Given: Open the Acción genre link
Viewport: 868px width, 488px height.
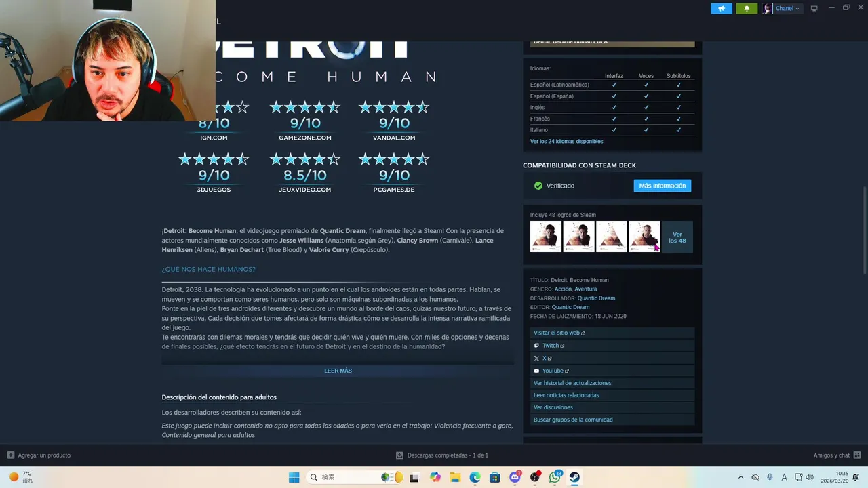Looking at the screenshot, I should coord(563,289).
